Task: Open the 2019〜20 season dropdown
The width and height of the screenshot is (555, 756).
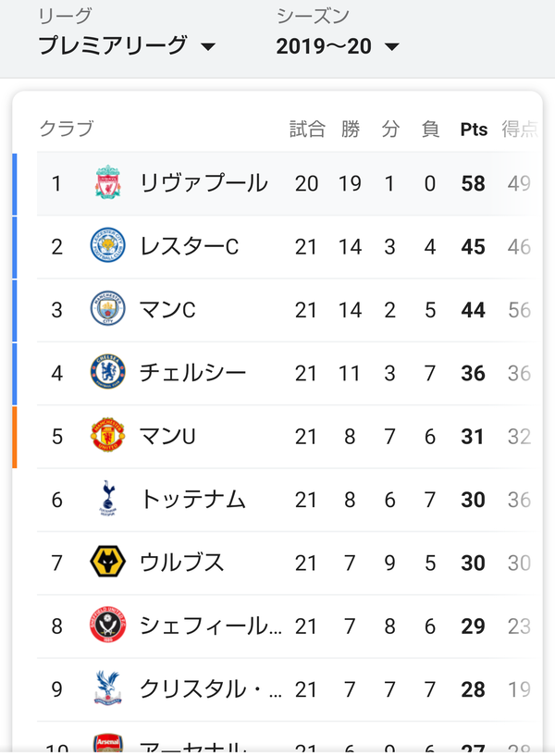Action: pos(338,46)
